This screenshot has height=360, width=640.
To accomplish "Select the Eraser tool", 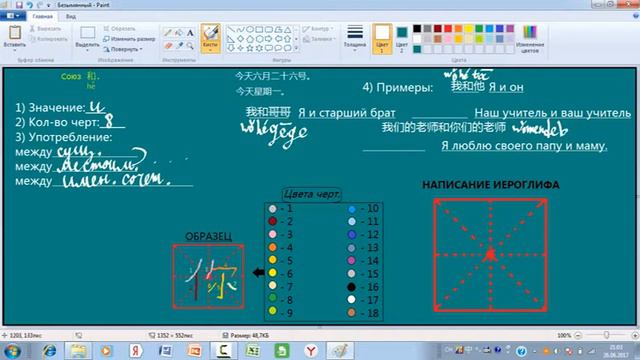I will [168, 46].
